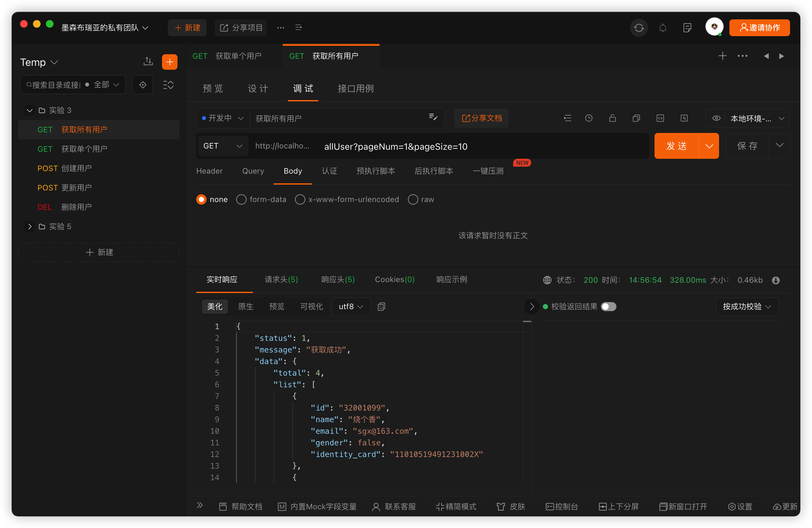The image size is (812, 528).
Task: Click the edit description icon in name field
Action: coord(433,117)
